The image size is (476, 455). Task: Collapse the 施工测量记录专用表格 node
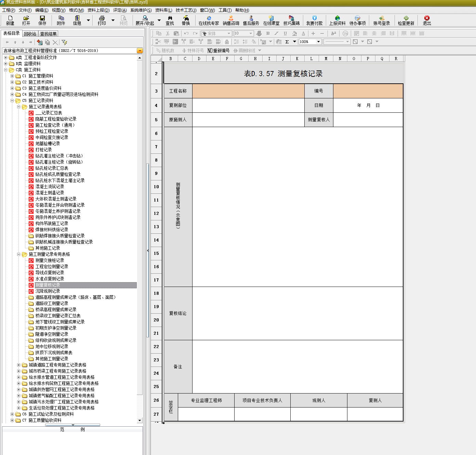click(x=18, y=254)
